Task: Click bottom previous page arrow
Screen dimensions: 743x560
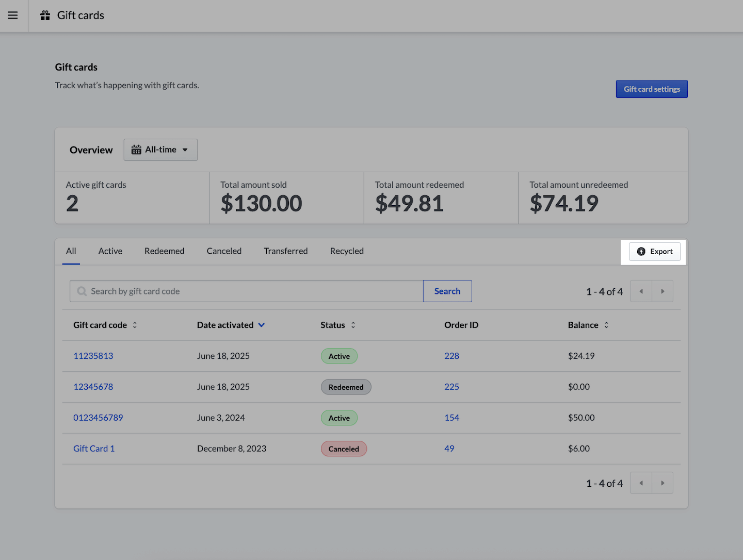Action: 641,483
